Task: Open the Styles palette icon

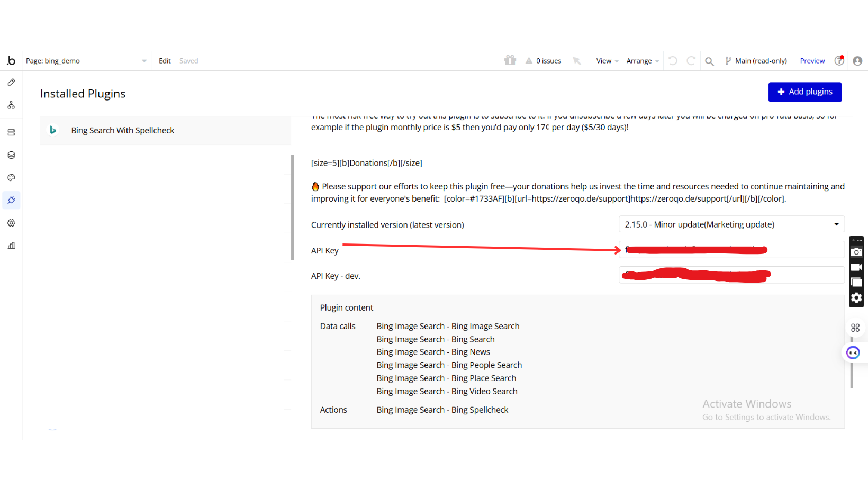Action: [11, 178]
